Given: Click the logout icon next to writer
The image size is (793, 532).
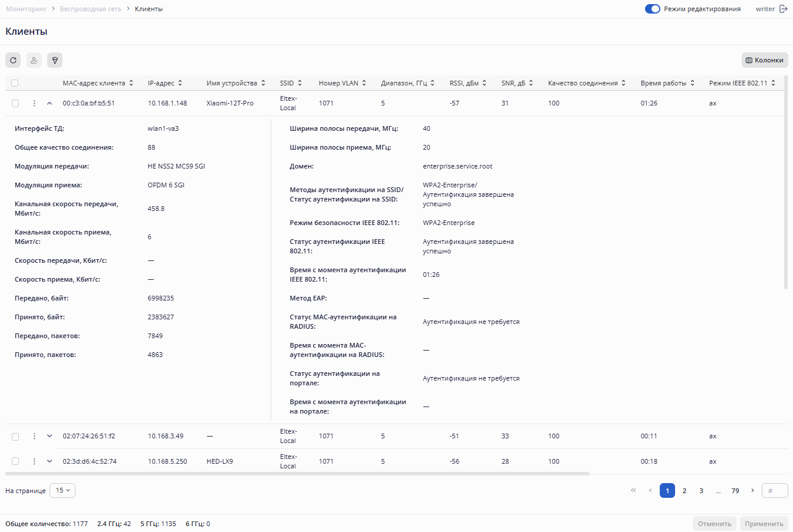Looking at the screenshot, I should tap(784, 9).
